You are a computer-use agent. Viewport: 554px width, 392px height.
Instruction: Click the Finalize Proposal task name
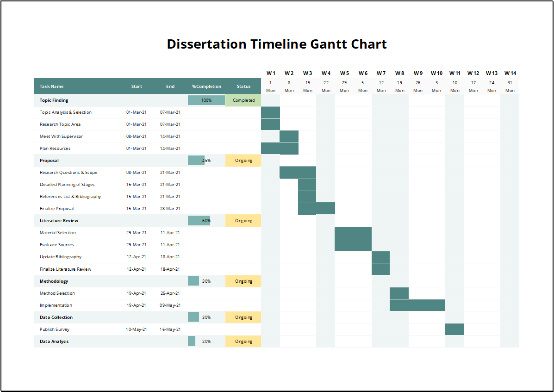click(56, 209)
